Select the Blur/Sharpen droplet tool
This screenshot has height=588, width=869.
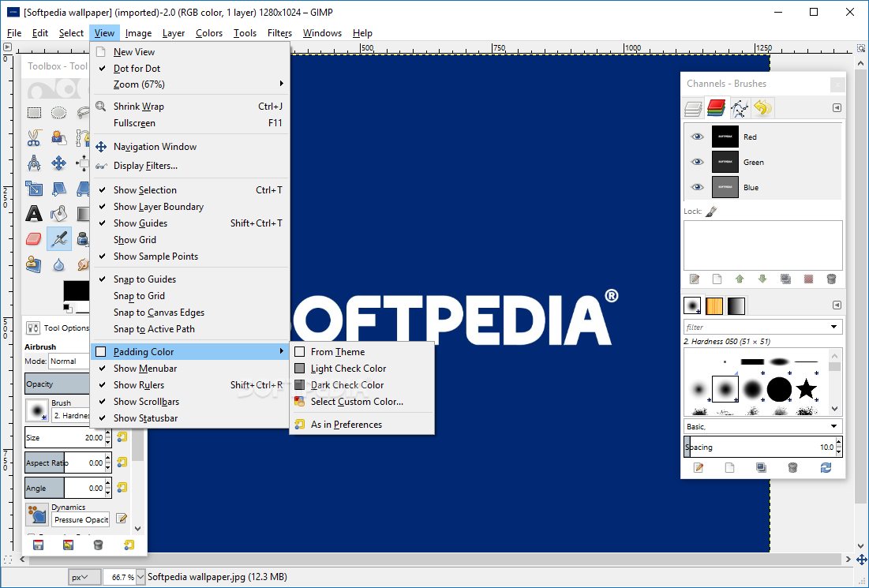click(58, 264)
